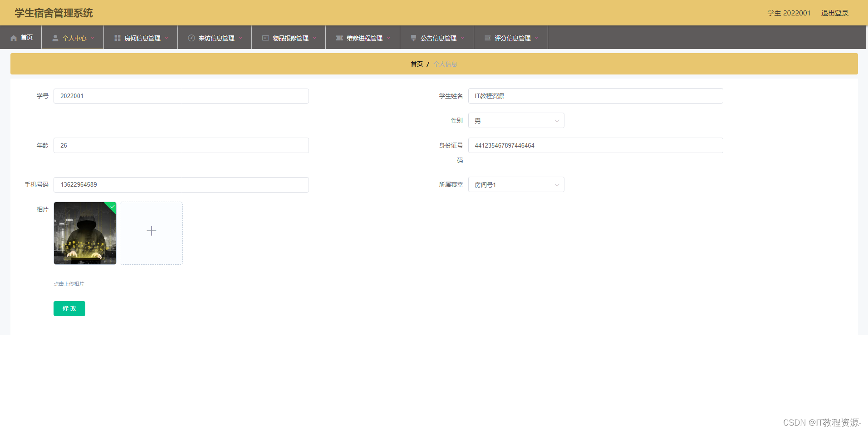Click the camera icon of 维修进程管理

pyautogui.click(x=339, y=38)
